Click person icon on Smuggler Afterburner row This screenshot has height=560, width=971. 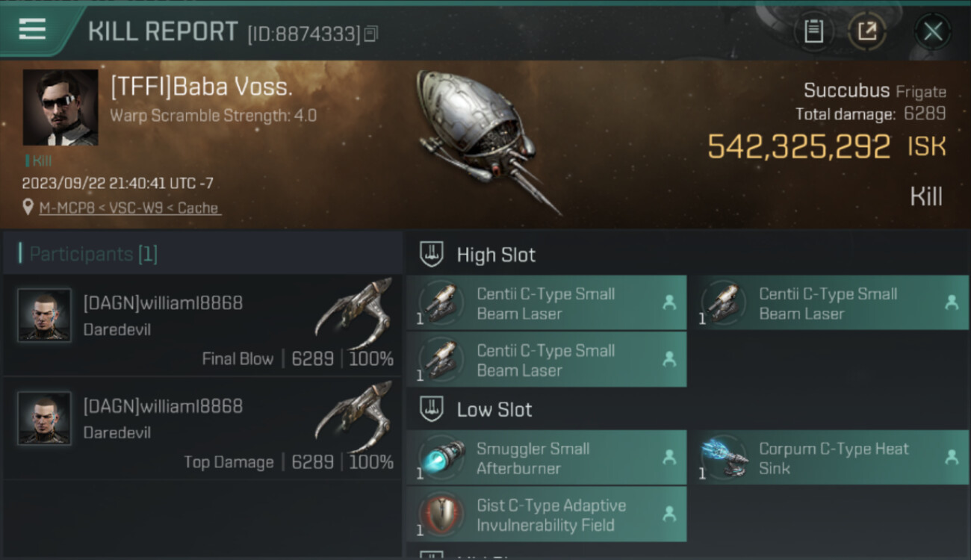coord(669,457)
